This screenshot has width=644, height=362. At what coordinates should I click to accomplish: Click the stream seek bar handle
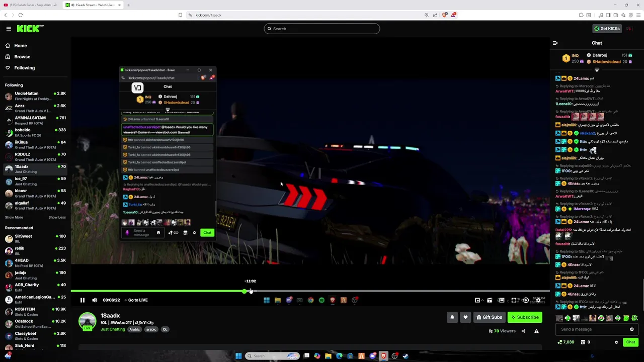245,291
